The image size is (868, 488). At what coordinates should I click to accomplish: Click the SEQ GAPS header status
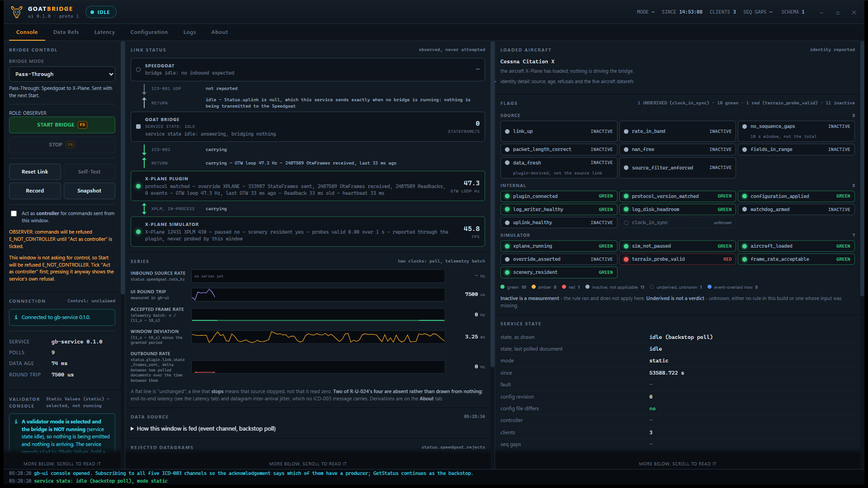tap(758, 12)
